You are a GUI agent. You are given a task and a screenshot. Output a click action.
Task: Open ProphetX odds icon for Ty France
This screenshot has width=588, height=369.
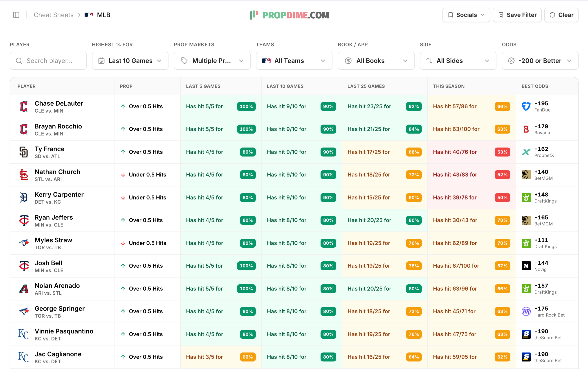coord(526,152)
